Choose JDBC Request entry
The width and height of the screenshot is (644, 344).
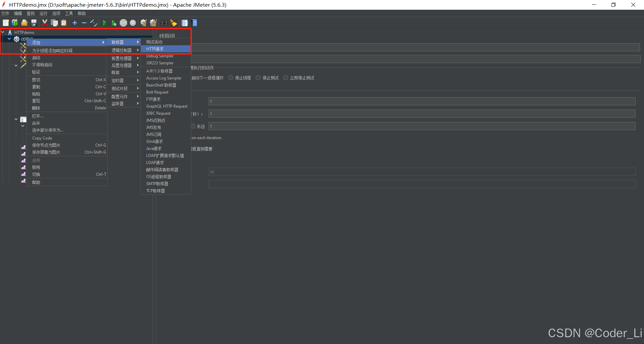(x=166, y=113)
